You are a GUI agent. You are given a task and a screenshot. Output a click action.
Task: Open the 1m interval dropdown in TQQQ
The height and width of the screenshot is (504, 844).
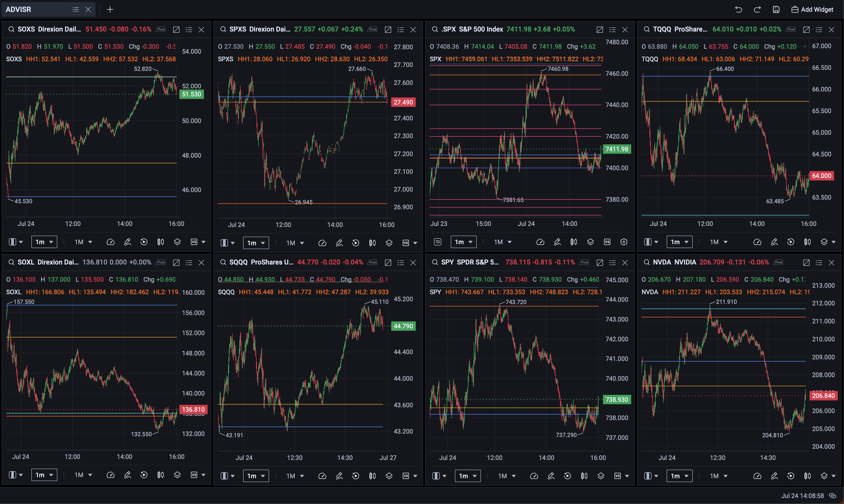(x=679, y=242)
